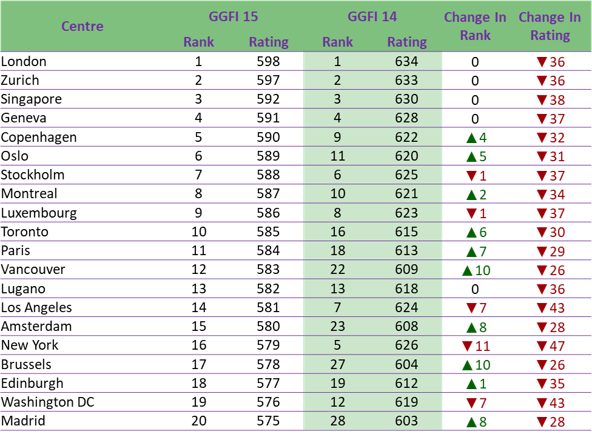
Task: Click Edinburgh's rank change up 1
Action: pos(476,384)
